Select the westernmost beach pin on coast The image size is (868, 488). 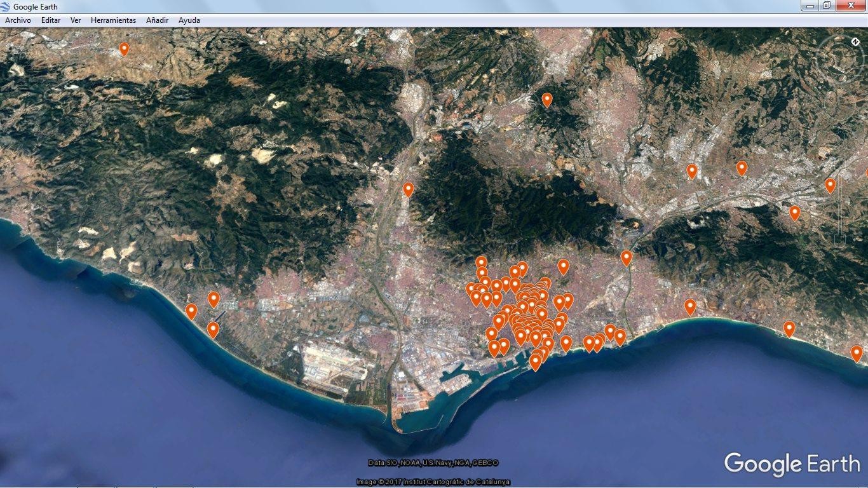tap(191, 311)
